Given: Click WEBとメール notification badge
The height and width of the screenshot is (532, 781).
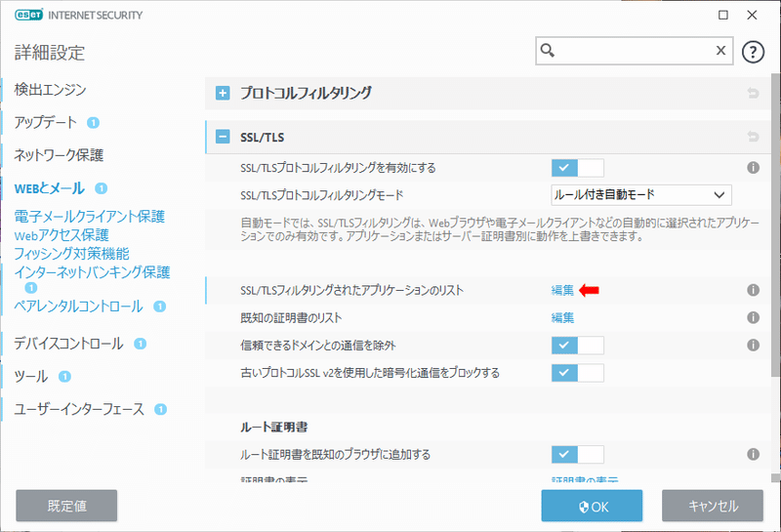Looking at the screenshot, I should [x=102, y=188].
